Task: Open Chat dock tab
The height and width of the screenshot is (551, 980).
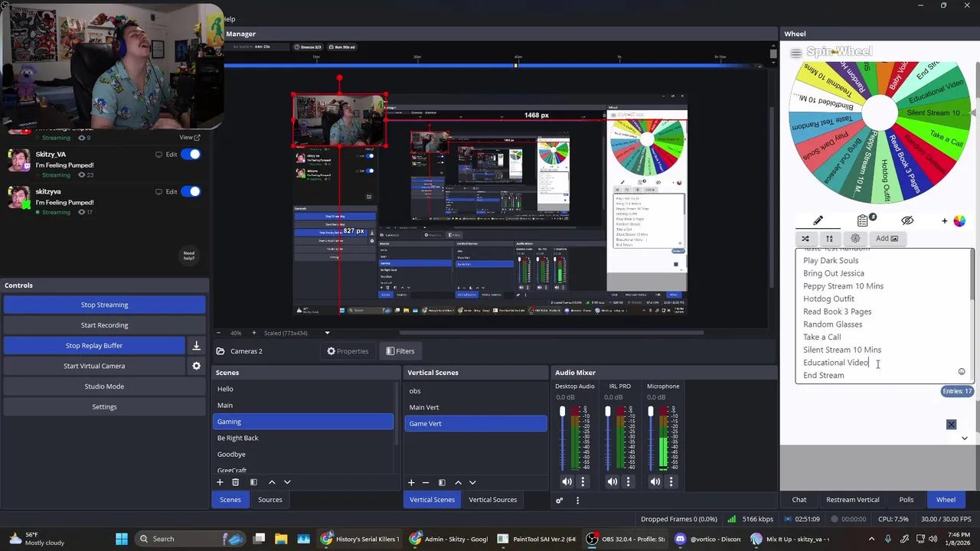Action: 799,500
